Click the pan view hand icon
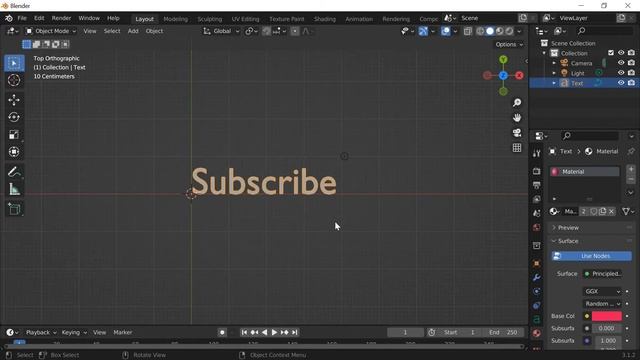640x360 pixels. 517,118
